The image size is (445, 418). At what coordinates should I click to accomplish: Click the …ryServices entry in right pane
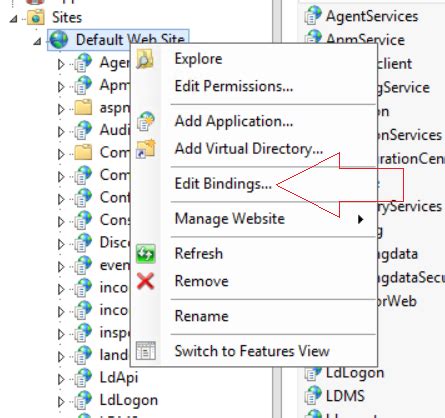click(x=410, y=206)
